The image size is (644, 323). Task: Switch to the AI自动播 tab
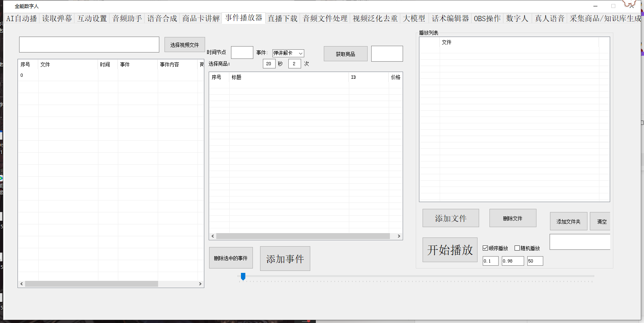(22, 18)
